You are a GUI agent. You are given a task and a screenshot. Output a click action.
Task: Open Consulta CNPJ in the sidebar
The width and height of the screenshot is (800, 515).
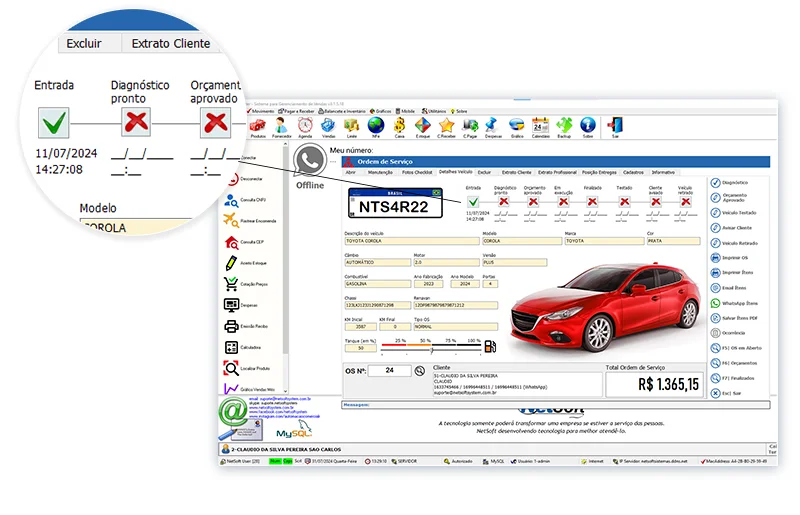coord(244,200)
